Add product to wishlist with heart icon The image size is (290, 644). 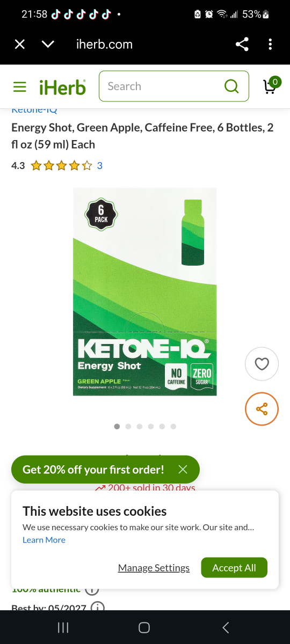(x=262, y=364)
